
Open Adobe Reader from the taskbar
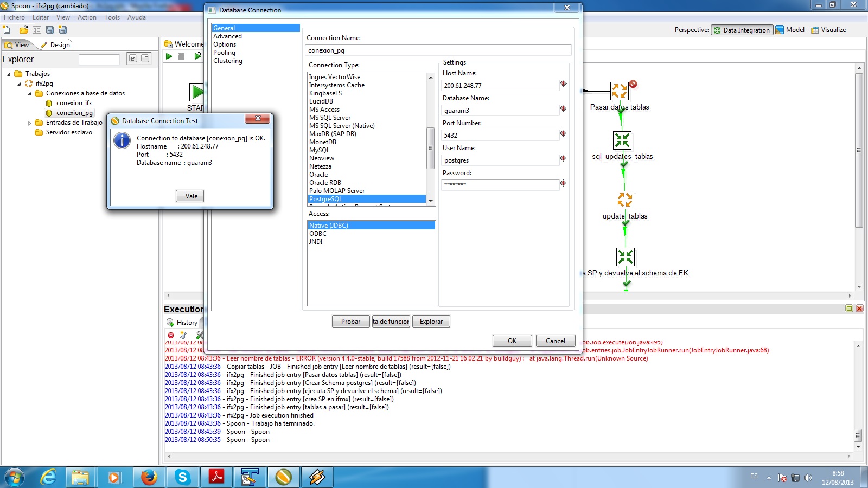[x=216, y=477]
